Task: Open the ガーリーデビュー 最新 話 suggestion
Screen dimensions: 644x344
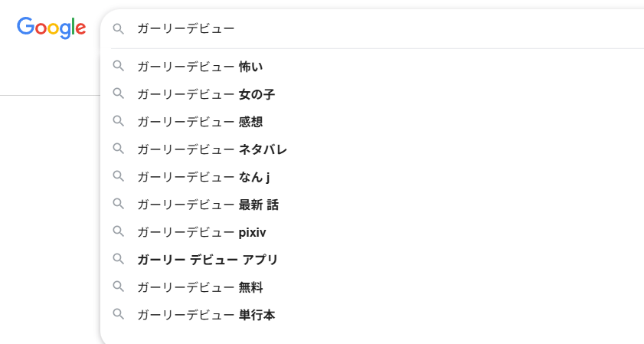Action: coord(208,205)
